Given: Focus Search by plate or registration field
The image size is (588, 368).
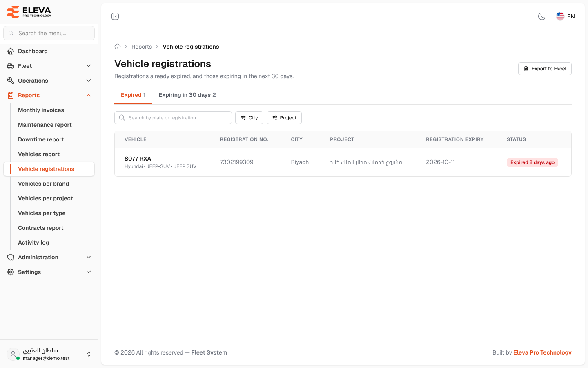Looking at the screenshot, I should [x=173, y=118].
